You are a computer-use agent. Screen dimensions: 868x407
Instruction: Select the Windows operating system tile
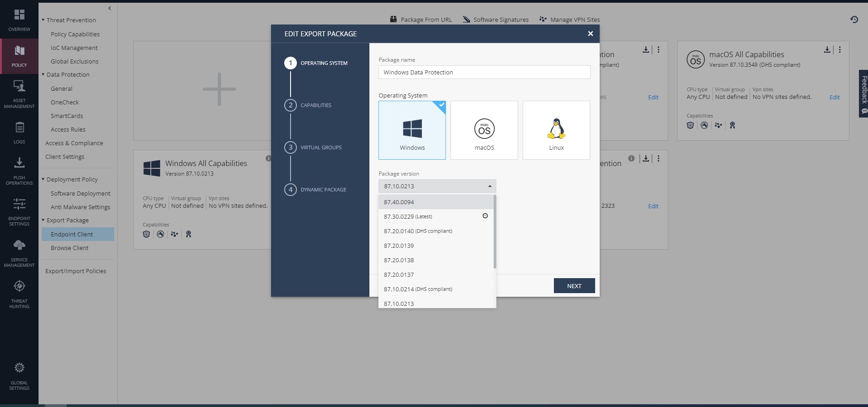412,130
